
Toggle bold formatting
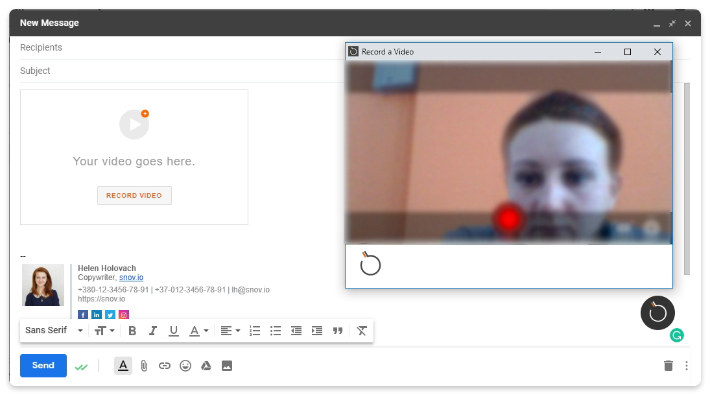click(x=132, y=331)
